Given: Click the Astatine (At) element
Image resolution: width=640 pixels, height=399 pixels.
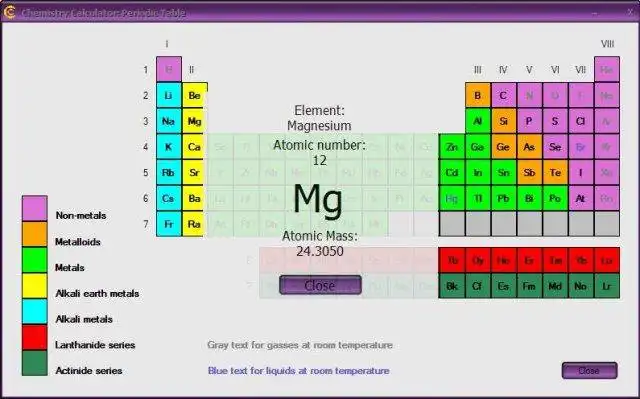Looking at the screenshot, I should [x=581, y=198].
